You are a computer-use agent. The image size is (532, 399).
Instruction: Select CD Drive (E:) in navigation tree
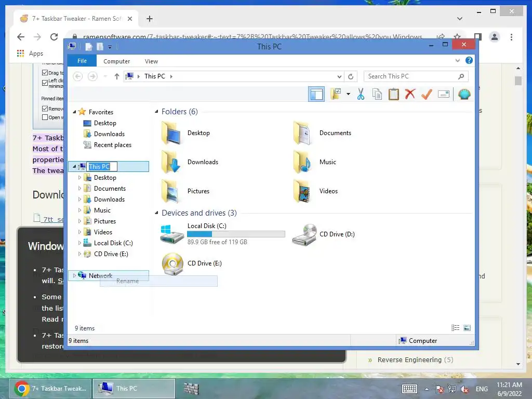(x=111, y=254)
